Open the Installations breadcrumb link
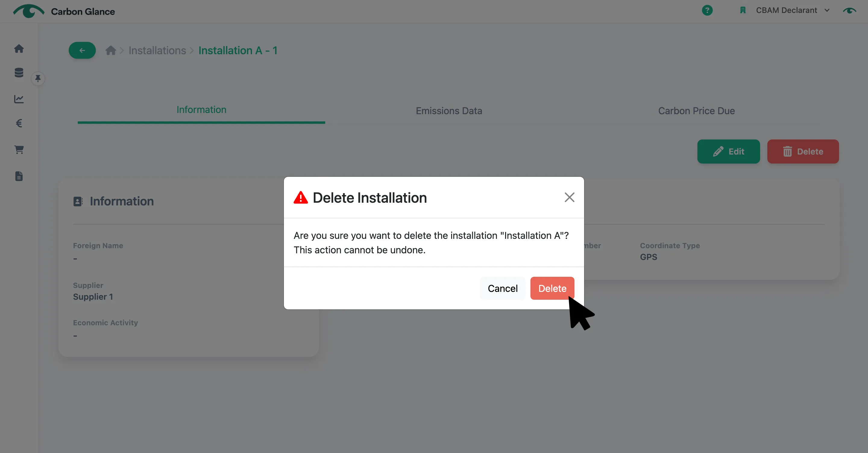This screenshot has height=453, width=868. pos(157,51)
